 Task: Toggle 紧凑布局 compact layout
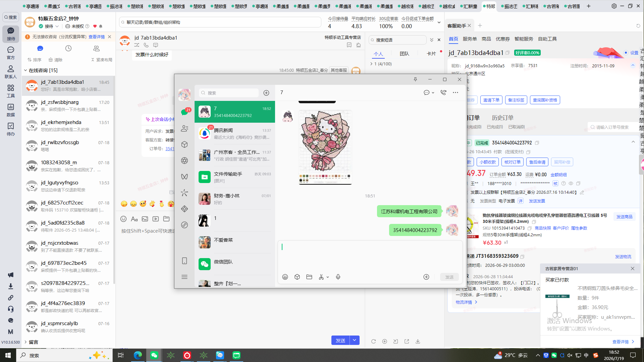[102, 60]
